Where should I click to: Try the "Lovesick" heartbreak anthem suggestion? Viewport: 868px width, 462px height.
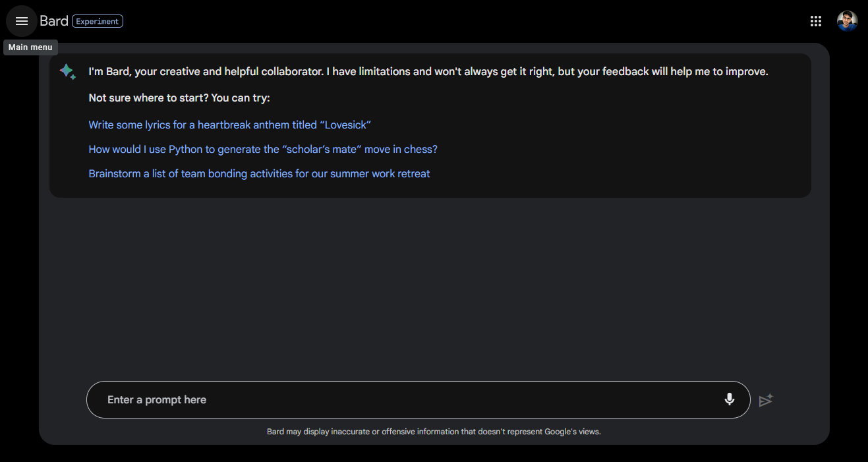click(x=230, y=125)
